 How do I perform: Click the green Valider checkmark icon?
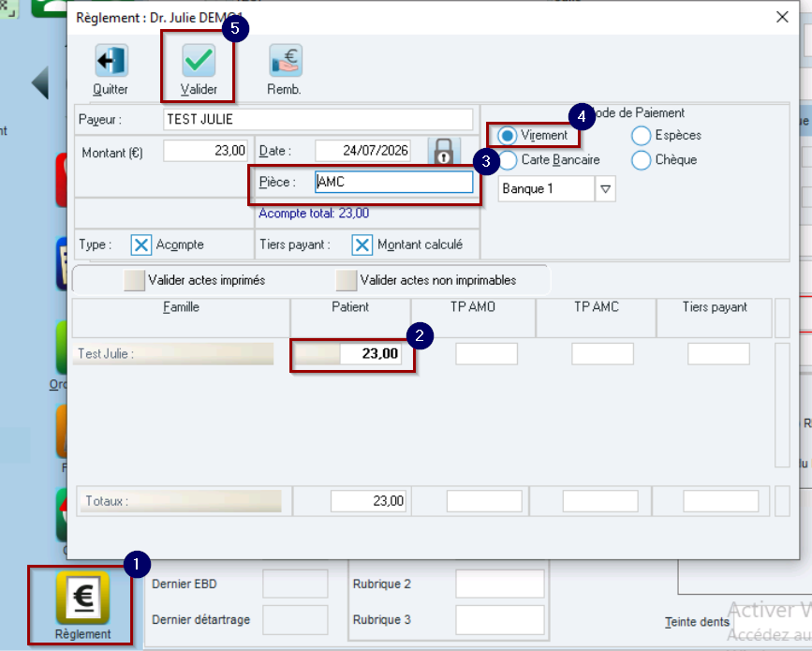point(199,61)
